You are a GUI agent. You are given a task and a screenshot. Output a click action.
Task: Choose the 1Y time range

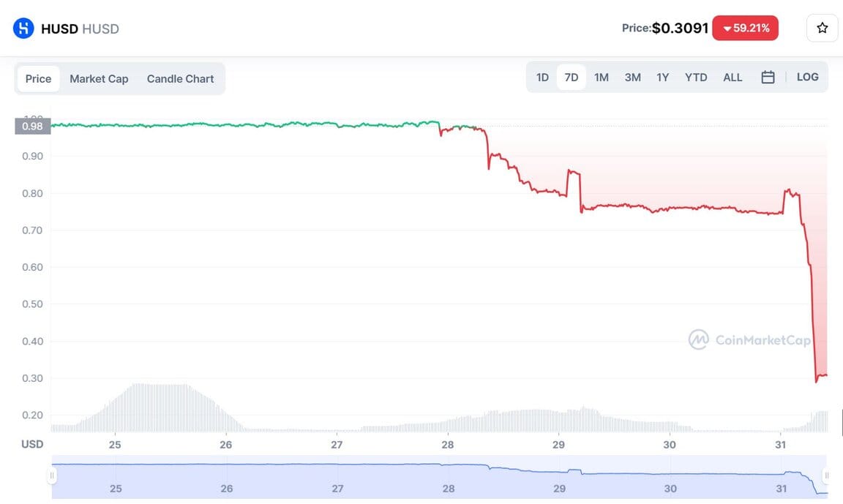tap(663, 77)
